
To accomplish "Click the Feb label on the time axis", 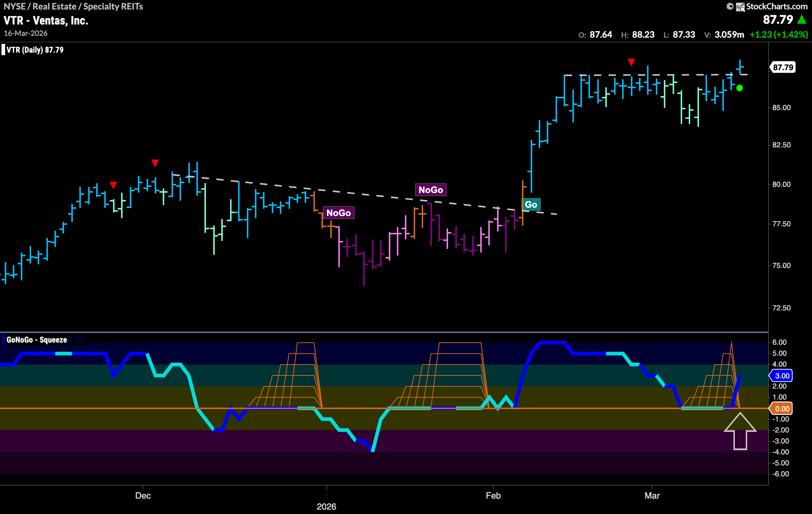I will (493, 496).
